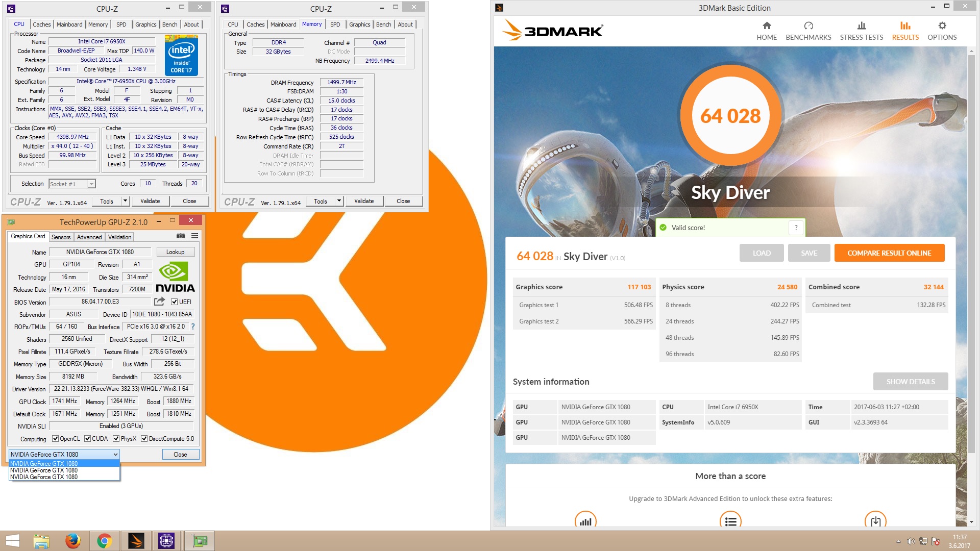This screenshot has height=551, width=980.
Task: Open the BENCHMARKS section in 3DMark
Action: [808, 31]
